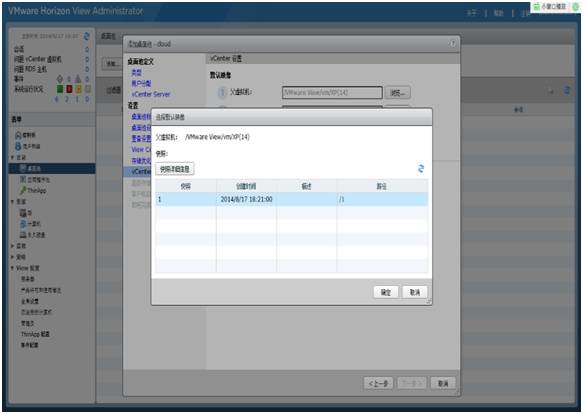Screen dimensions: 583x414
Task: Open 用户和组 in the inventory
Action: (x=28, y=146)
